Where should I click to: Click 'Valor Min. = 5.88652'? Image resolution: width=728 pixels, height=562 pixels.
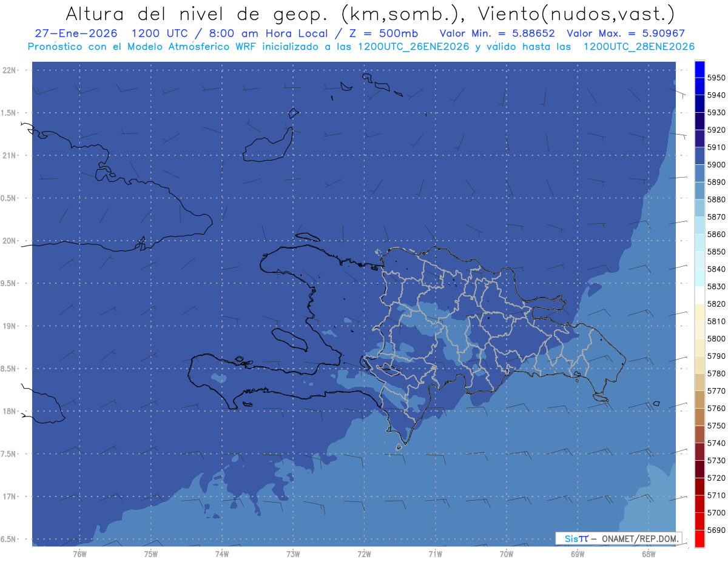[x=497, y=33]
